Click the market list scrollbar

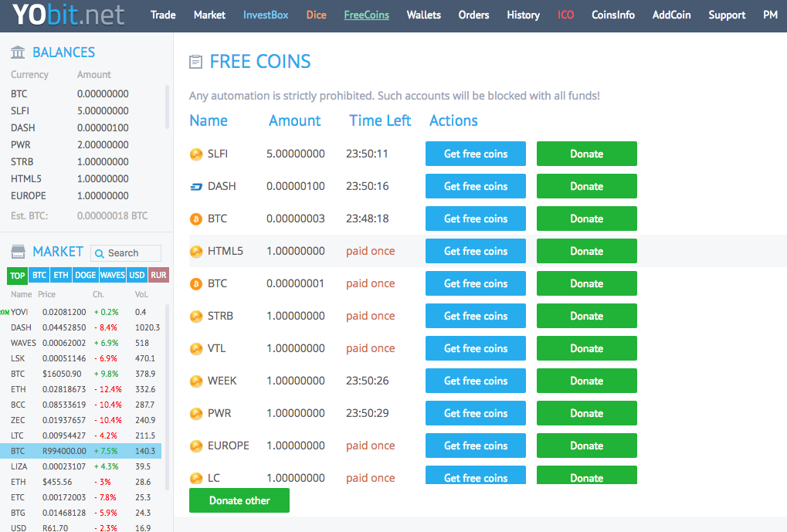coord(167,397)
